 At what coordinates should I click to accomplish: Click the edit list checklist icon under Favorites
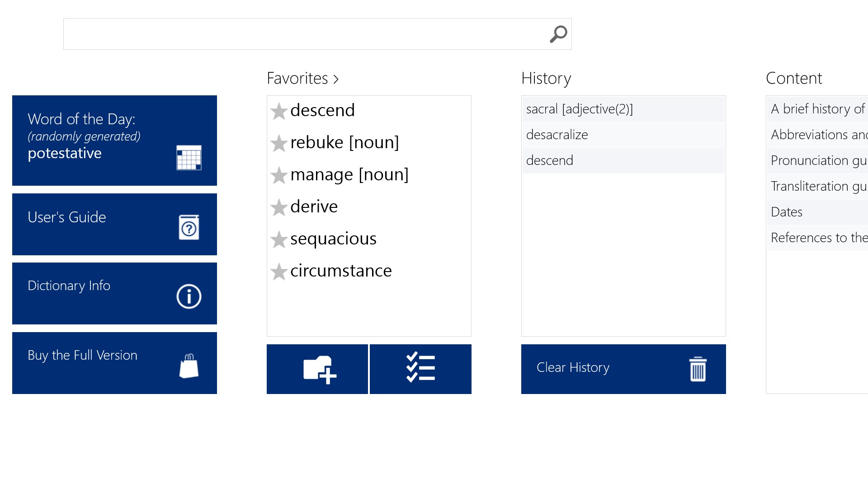pyautogui.click(x=420, y=369)
